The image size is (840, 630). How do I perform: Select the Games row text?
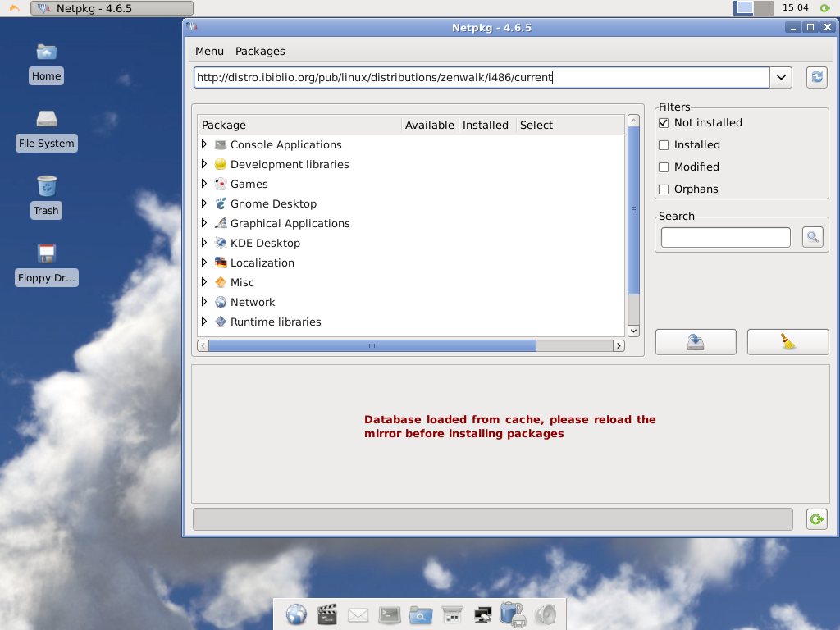tap(249, 184)
